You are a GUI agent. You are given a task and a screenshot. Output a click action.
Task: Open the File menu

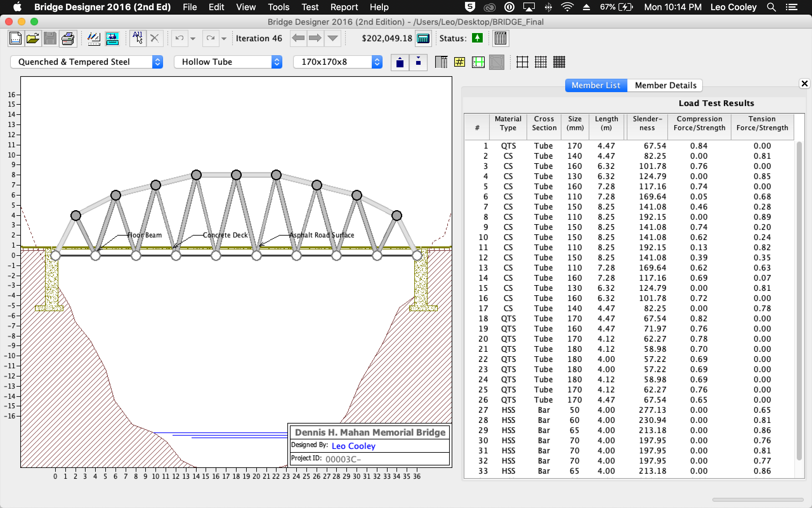[190, 7]
